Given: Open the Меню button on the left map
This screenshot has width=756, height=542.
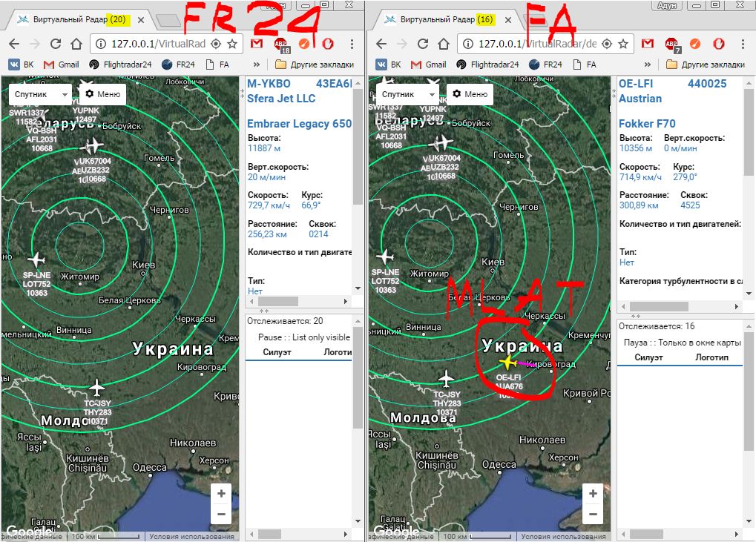Looking at the screenshot, I should click(x=102, y=94).
